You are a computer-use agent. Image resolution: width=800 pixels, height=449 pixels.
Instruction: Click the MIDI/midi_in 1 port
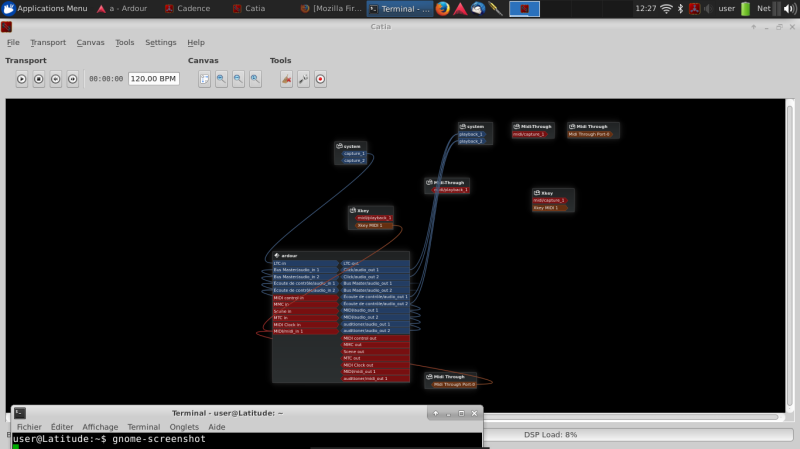305,331
